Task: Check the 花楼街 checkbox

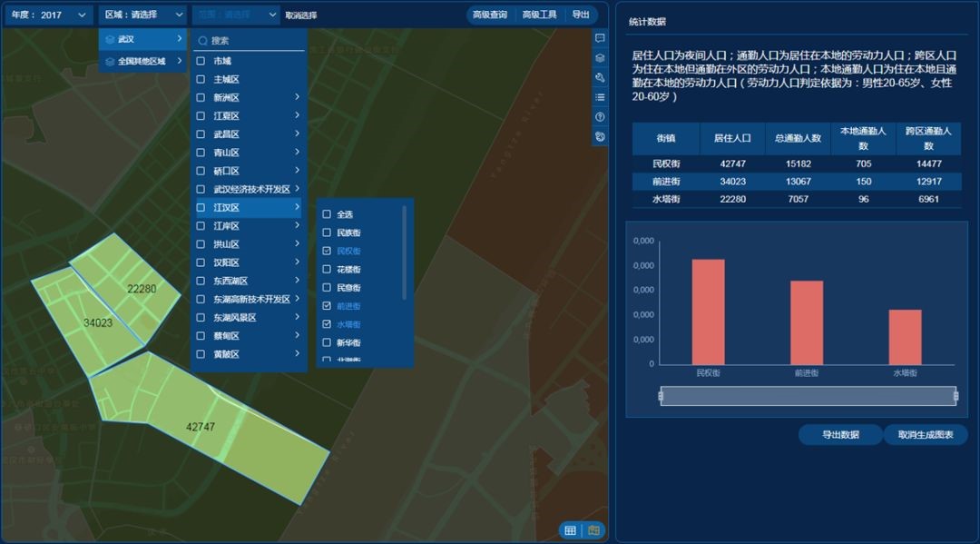Action: 327,269
